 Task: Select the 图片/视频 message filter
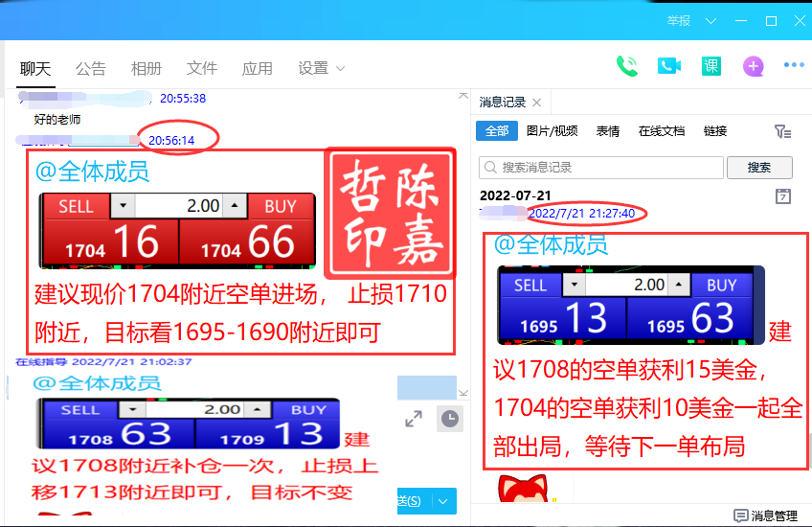click(553, 131)
